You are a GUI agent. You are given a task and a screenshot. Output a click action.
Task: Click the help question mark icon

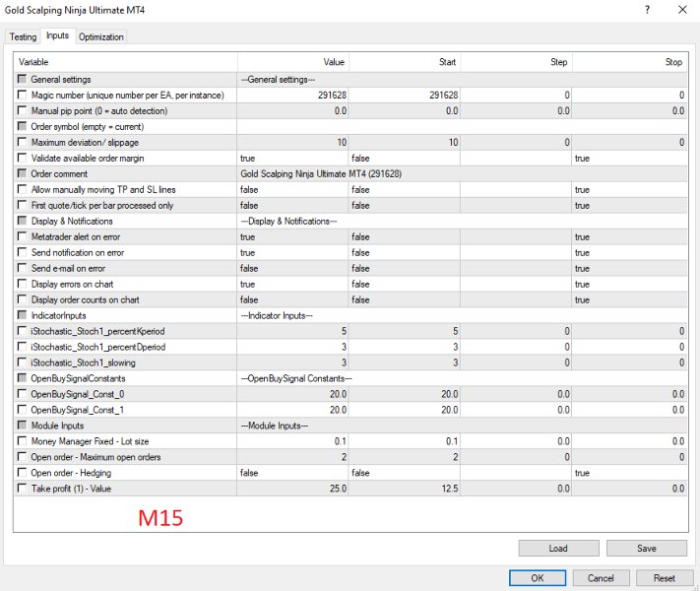647,10
